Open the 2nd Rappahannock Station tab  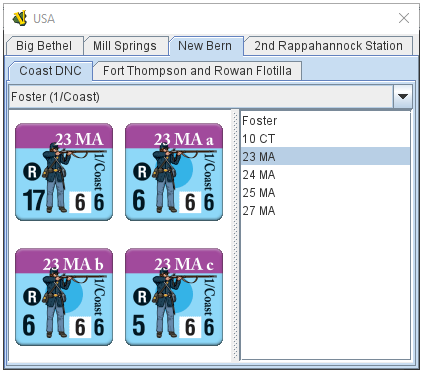click(x=329, y=46)
